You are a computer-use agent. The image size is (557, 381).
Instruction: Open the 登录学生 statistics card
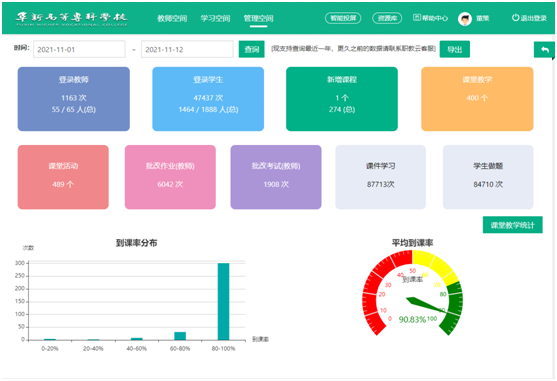click(x=208, y=99)
